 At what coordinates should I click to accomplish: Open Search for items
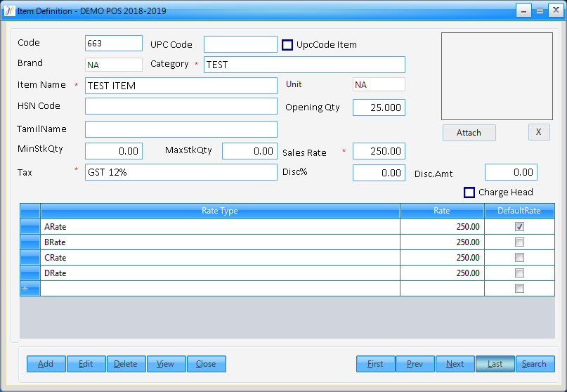click(534, 364)
